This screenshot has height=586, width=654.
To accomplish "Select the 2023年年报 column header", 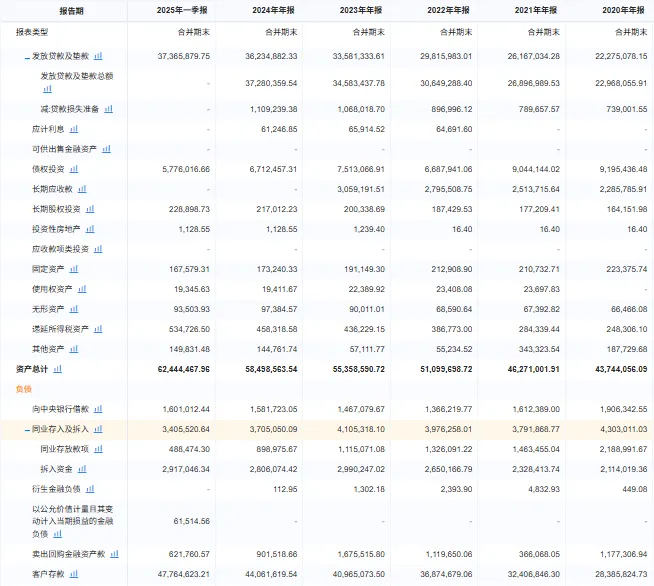I will pyautogui.click(x=361, y=10).
